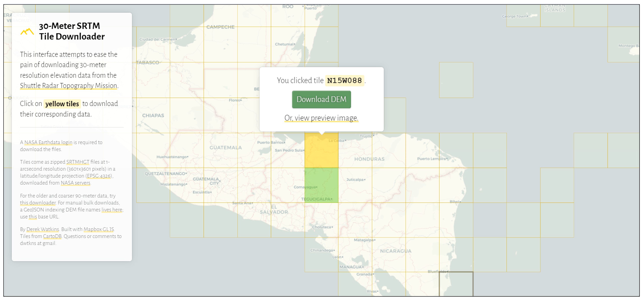Open the view preview image link

tap(321, 118)
